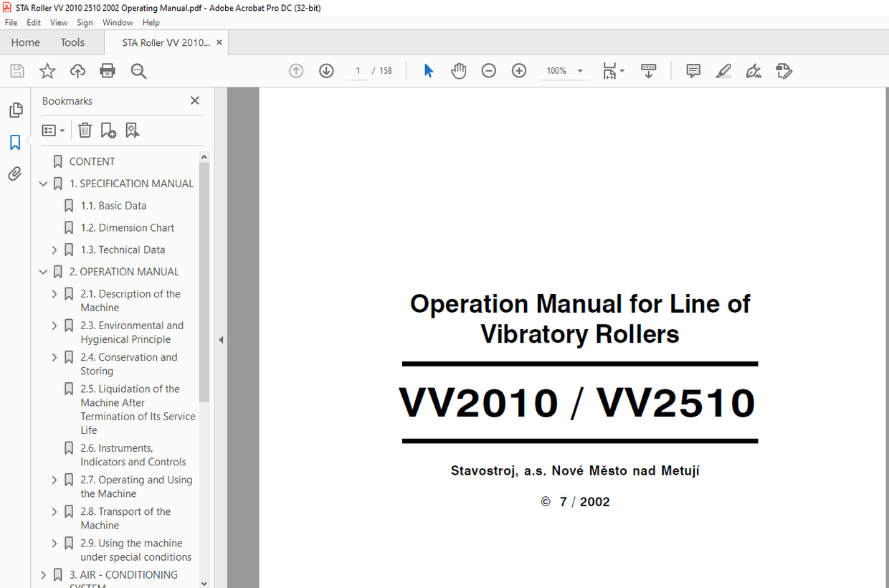Viewport: 889px width, 588px height.
Task: Print the operating manual PDF
Action: point(106,70)
